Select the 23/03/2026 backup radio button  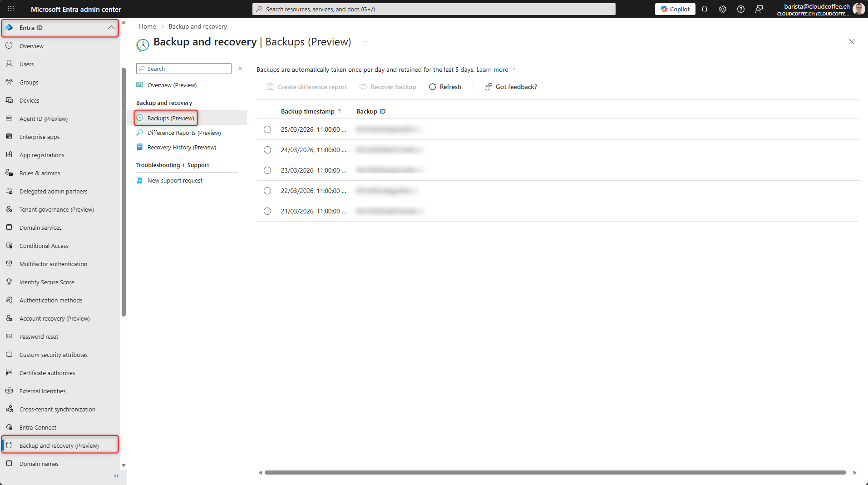tap(267, 170)
